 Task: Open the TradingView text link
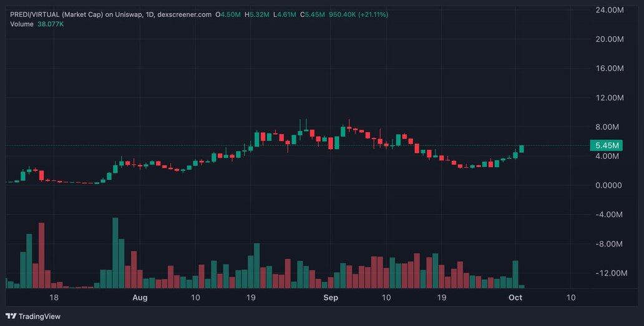39,316
